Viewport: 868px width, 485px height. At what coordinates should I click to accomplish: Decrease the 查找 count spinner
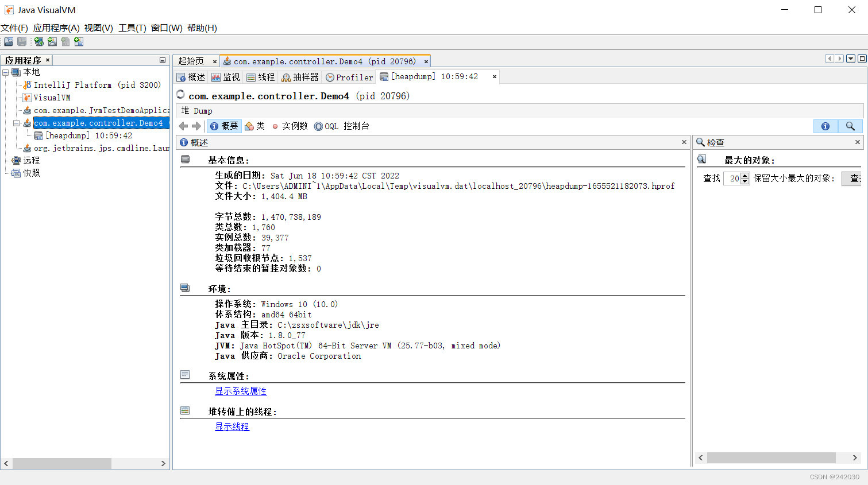coord(745,181)
